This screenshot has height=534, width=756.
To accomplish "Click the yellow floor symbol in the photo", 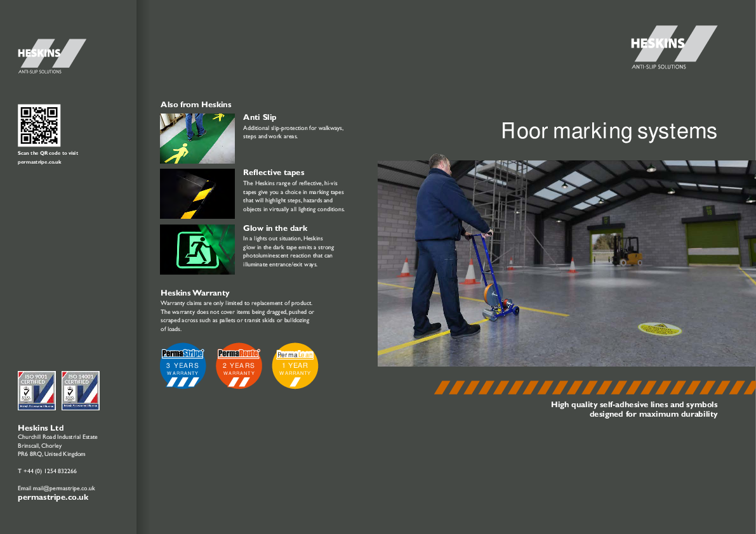I will click(660, 329).
